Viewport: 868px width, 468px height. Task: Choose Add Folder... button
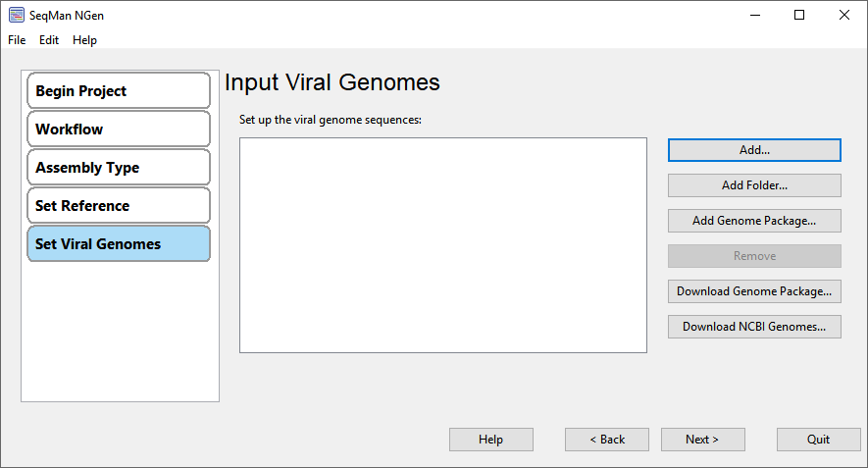tap(754, 185)
